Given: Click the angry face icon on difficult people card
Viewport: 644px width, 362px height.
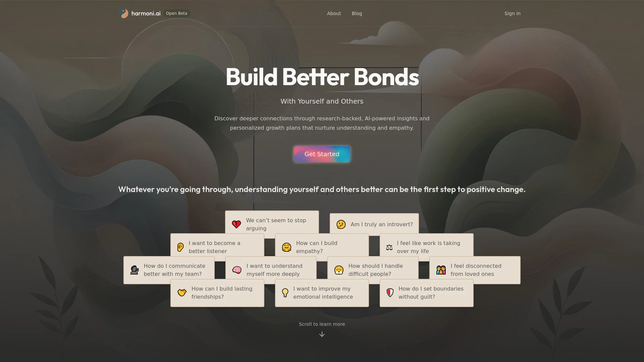Looking at the screenshot, I should click(x=339, y=270).
